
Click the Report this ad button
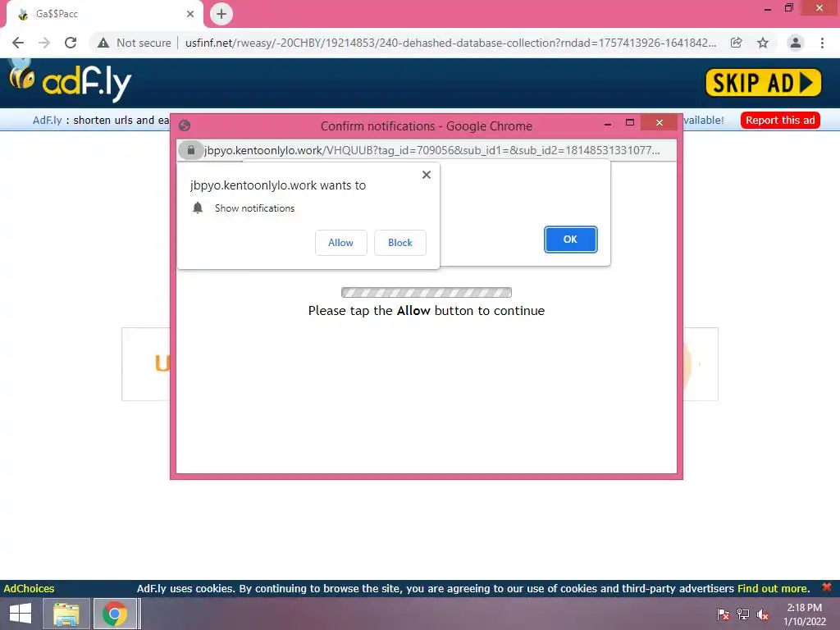780,120
